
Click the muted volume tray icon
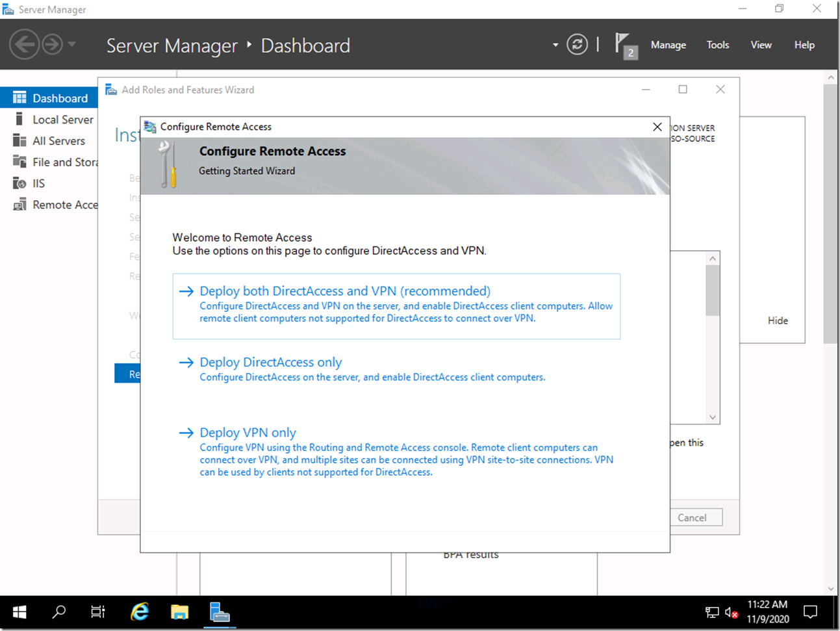732,613
